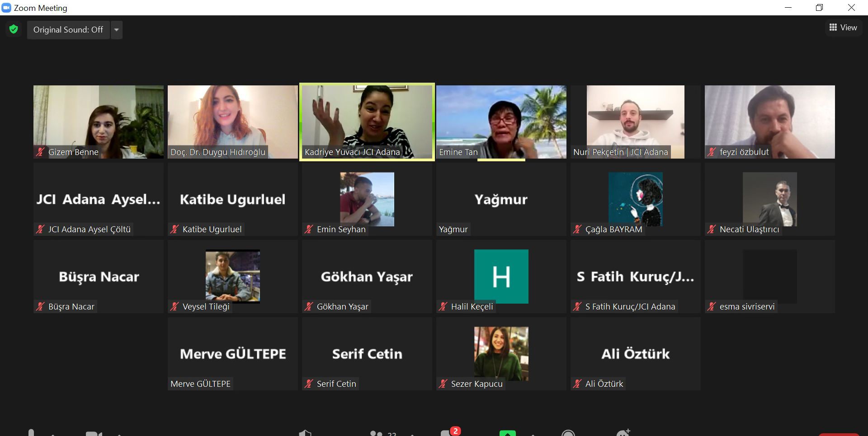Click the teal H avatar of Halil Keçeli

pyautogui.click(x=501, y=277)
